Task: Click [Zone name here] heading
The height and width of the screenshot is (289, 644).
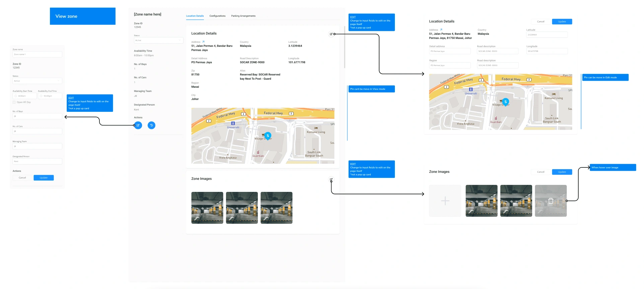Action: coord(147,14)
